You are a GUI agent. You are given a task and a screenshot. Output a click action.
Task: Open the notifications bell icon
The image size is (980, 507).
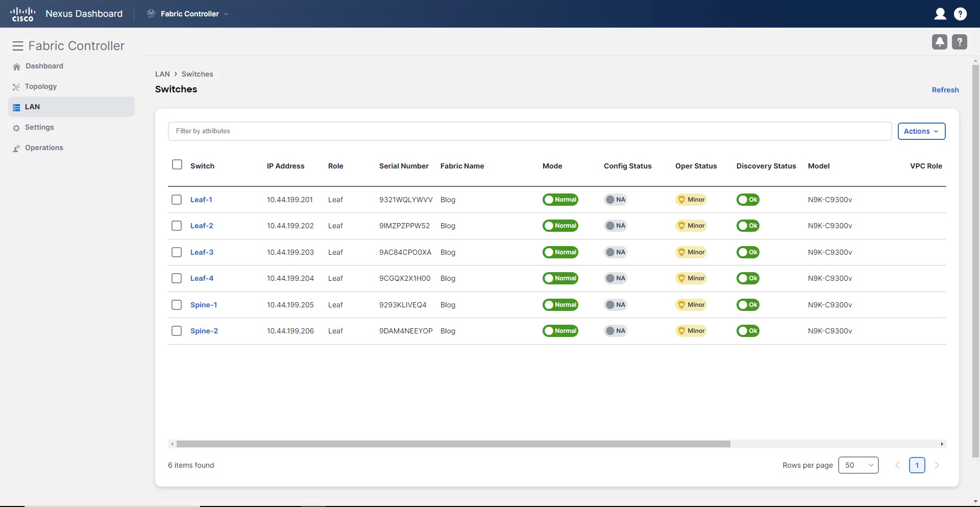939,42
